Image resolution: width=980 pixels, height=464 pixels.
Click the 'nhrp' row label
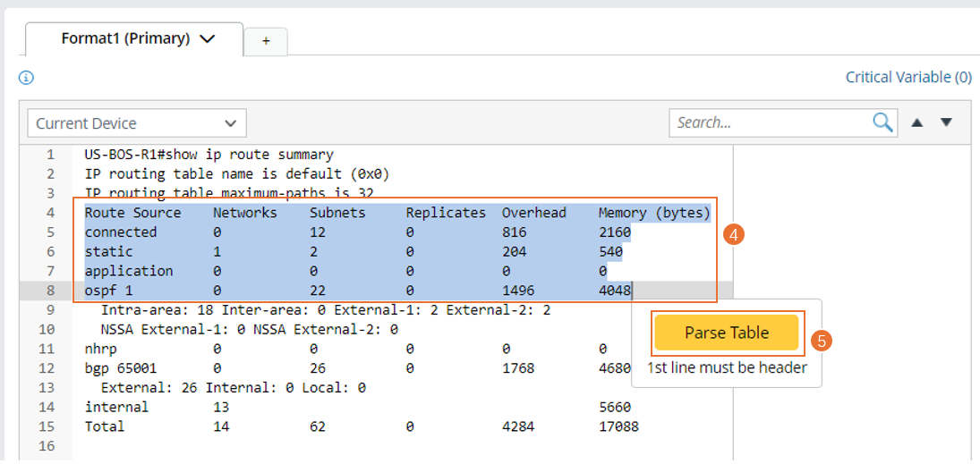pyautogui.click(x=100, y=349)
